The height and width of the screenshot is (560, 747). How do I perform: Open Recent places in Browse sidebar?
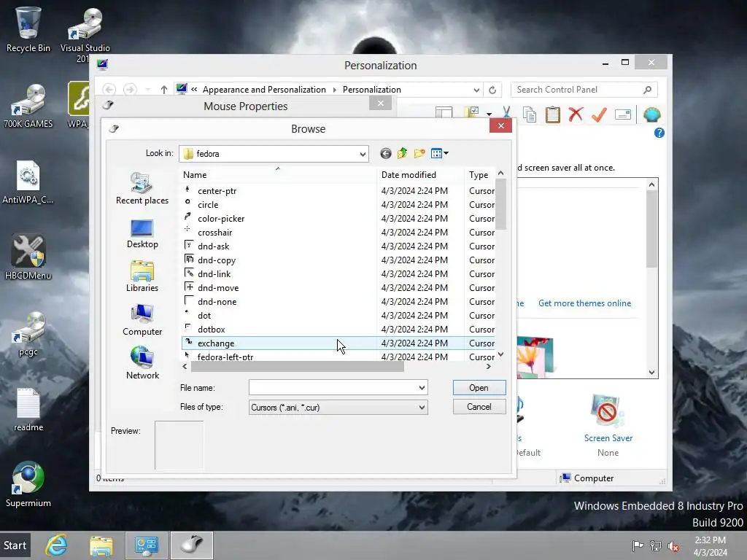tap(142, 189)
